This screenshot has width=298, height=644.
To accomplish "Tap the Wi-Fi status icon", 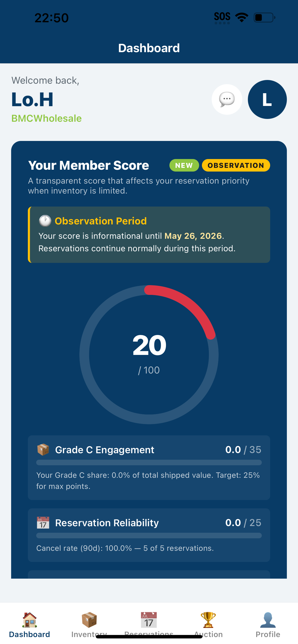I will click(x=241, y=17).
